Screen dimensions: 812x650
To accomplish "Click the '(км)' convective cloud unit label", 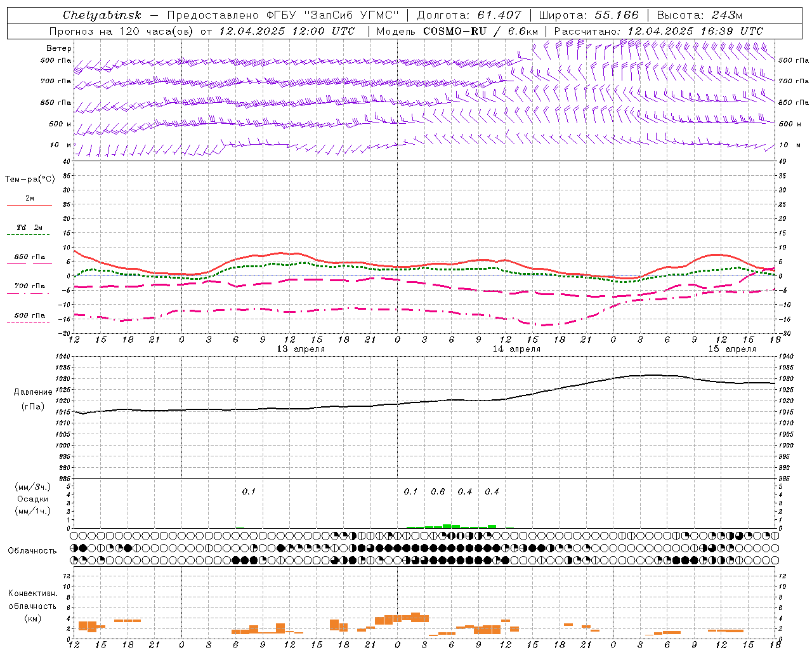I will coord(32,618).
